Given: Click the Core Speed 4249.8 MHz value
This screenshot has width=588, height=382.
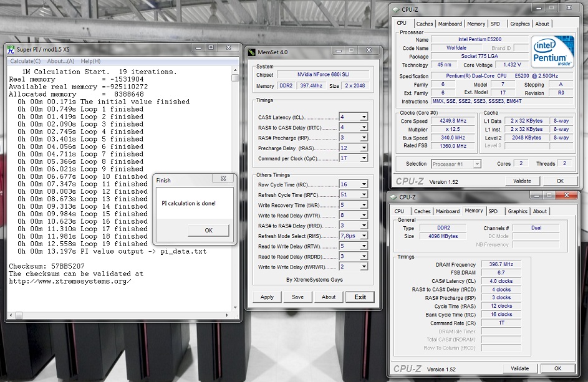Looking at the screenshot, I should point(453,121).
